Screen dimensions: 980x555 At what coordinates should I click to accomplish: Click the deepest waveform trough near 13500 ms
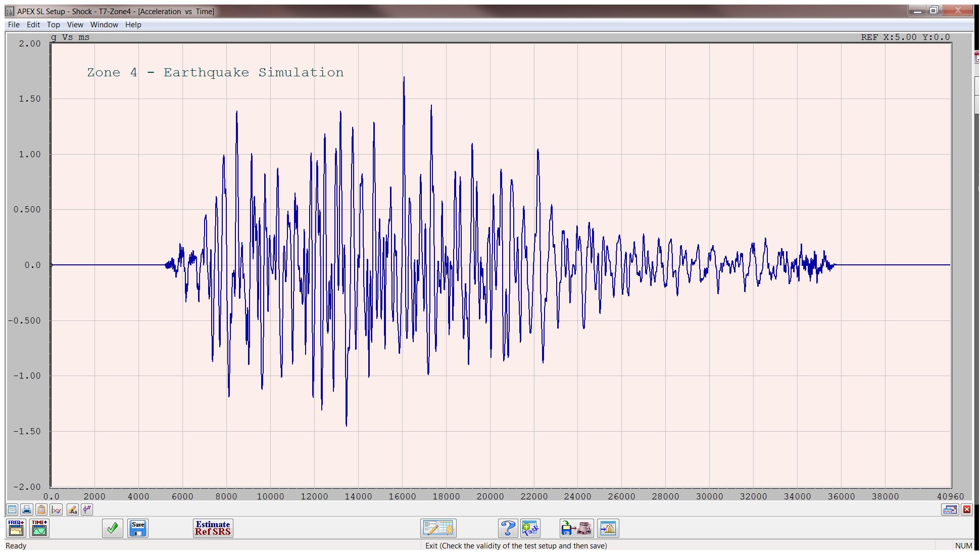346,425
